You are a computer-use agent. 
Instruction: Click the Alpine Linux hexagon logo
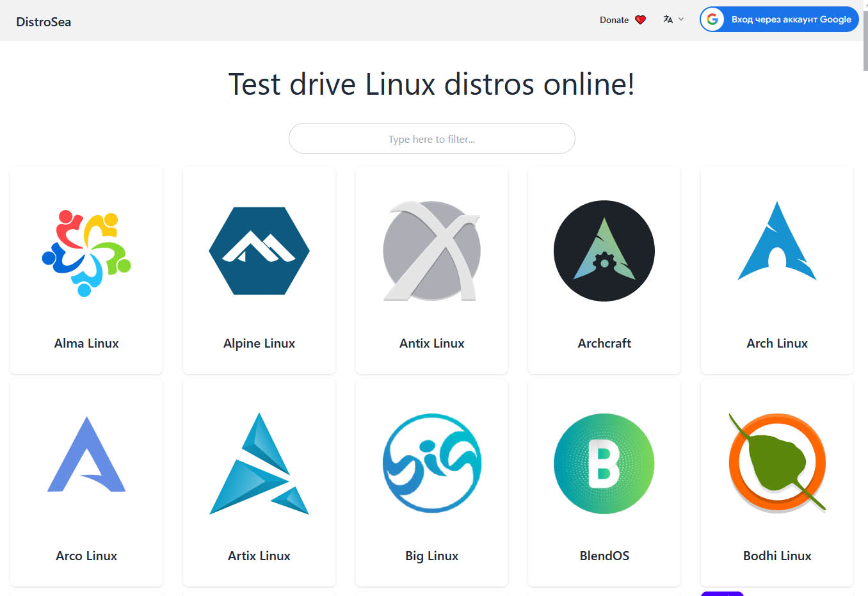click(x=259, y=251)
